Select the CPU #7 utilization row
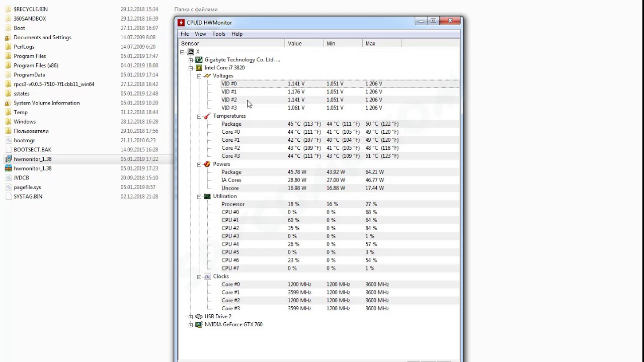 (x=340, y=268)
